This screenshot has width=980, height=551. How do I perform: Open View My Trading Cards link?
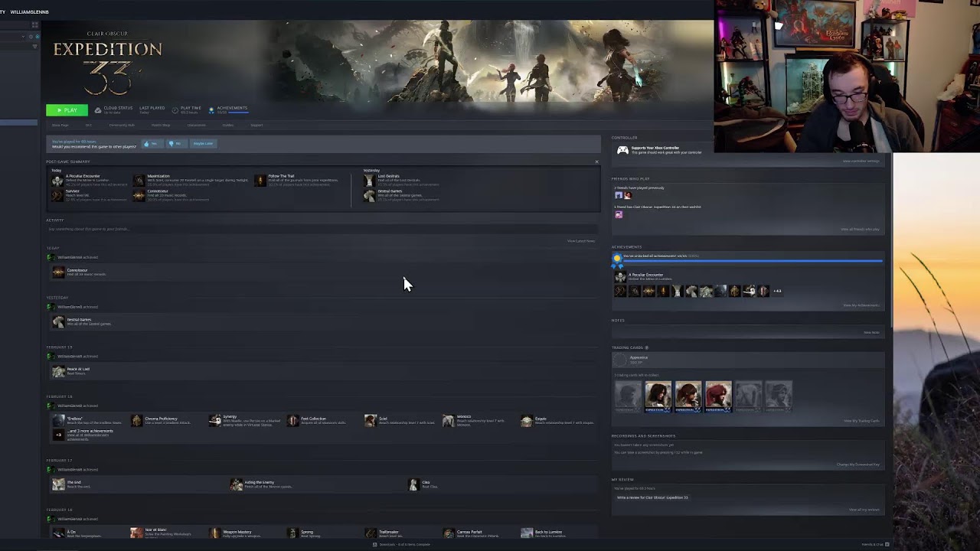point(861,421)
